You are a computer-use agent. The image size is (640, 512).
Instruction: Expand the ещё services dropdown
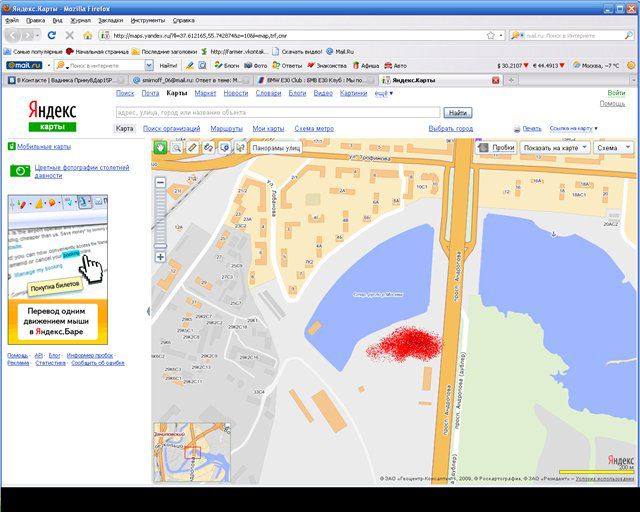[x=384, y=93]
